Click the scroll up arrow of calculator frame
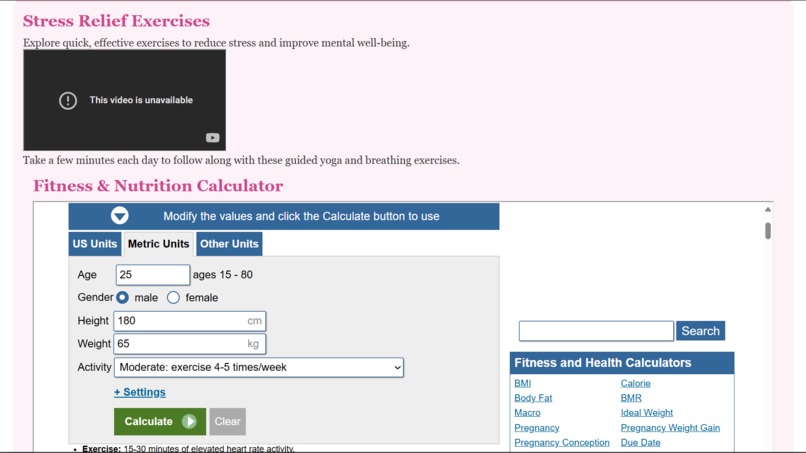This screenshot has width=806, height=453. (768, 209)
